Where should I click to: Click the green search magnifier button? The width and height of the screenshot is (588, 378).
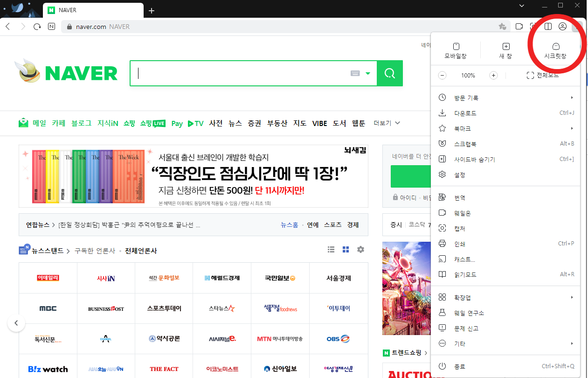pos(389,73)
